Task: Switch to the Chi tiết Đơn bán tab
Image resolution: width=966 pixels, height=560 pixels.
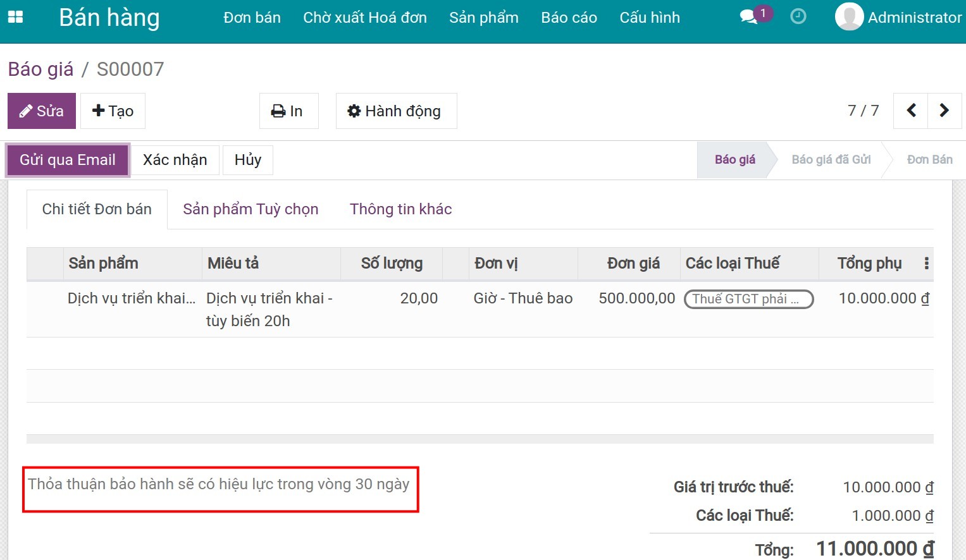Action: click(97, 209)
